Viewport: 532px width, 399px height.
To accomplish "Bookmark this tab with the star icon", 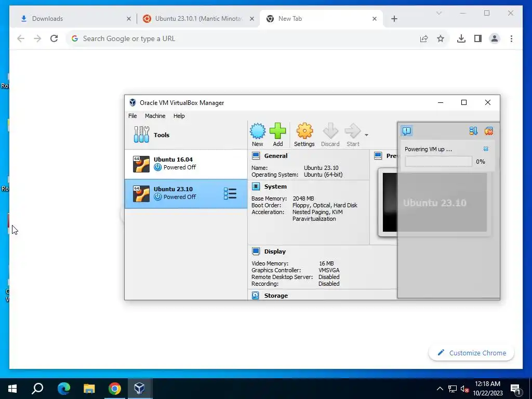I will [x=441, y=38].
